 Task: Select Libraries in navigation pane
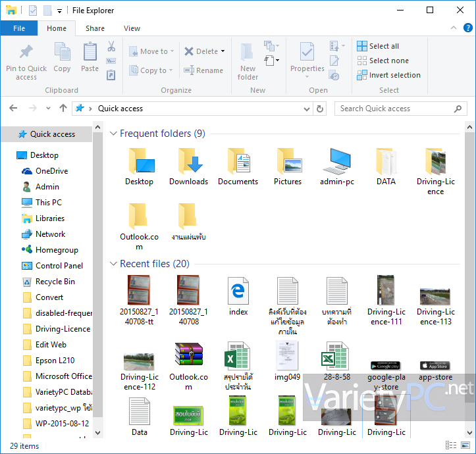click(x=43, y=218)
